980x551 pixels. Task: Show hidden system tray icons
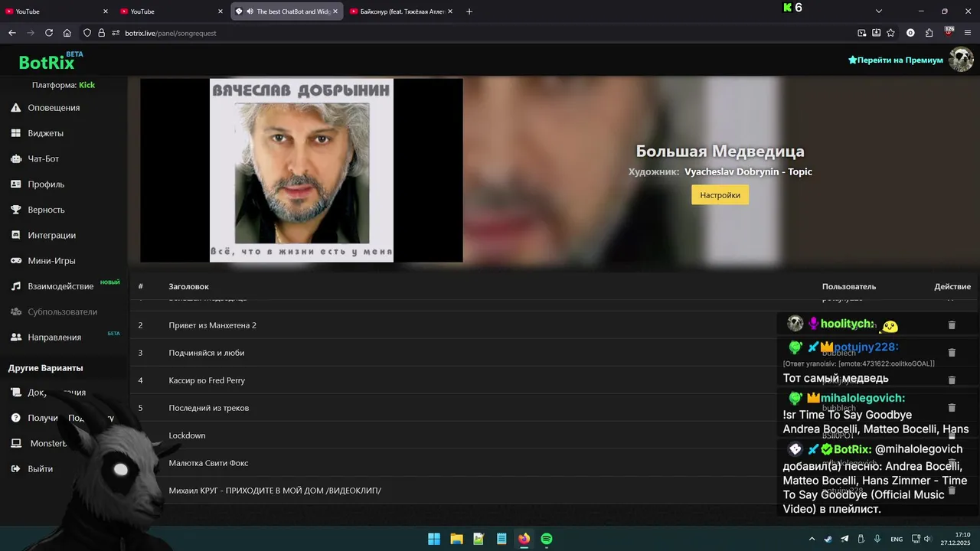click(812, 539)
